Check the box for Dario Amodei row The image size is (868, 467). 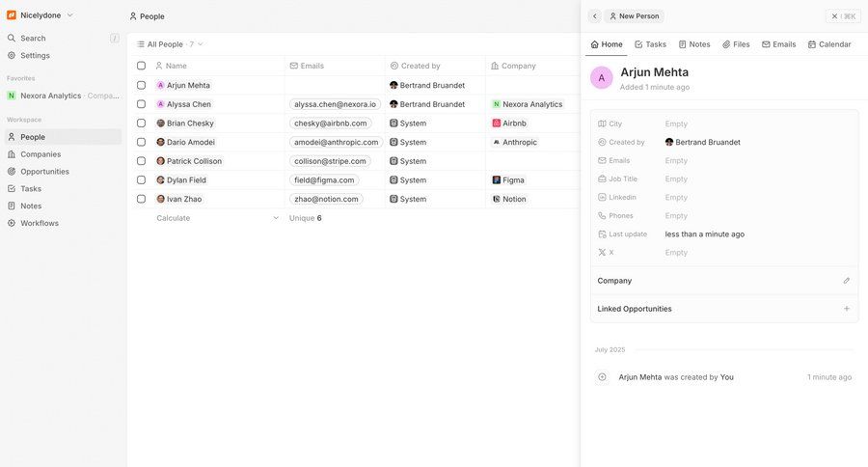[141, 142]
